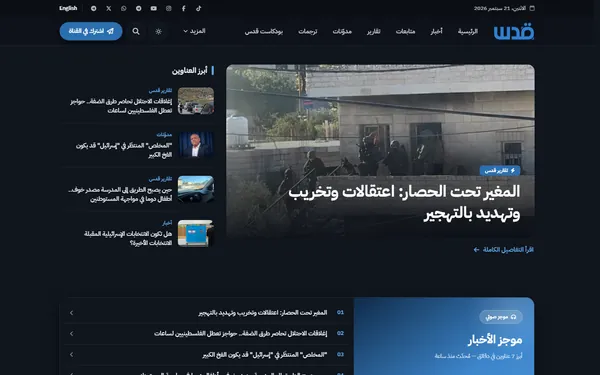This screenshot has height=375, width=600.
Task: Click the اشترك في القناة subscribe button
Action: click(x=91, y=31)
